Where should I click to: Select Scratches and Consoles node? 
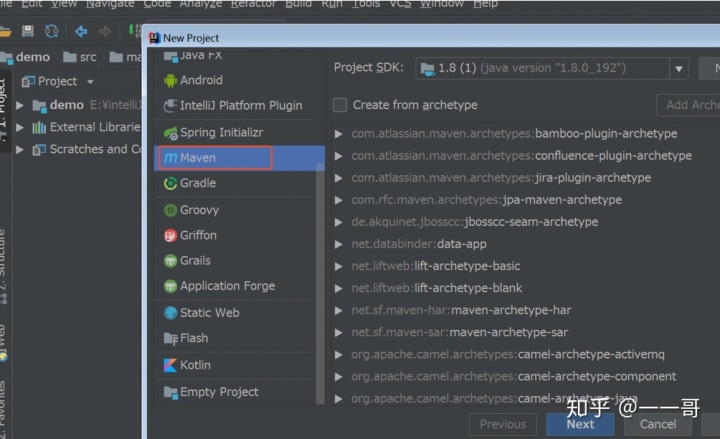tap(87, 149)
